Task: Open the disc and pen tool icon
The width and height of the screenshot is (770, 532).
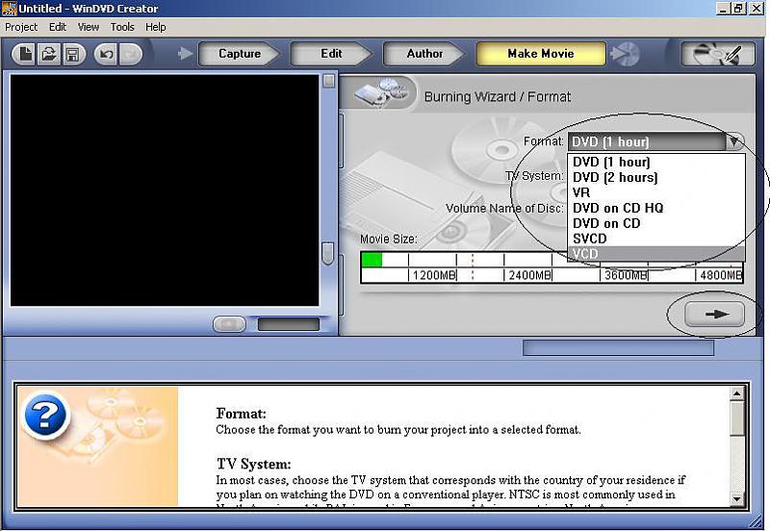Action: coord(718,54)
